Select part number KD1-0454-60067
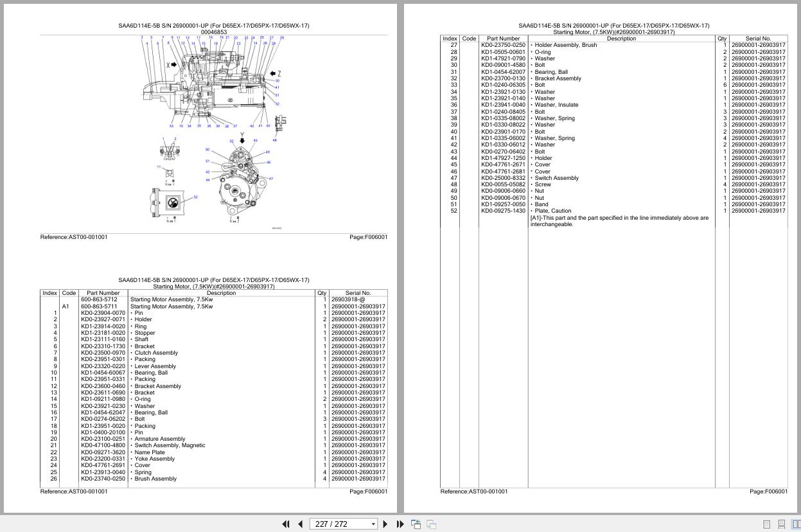801x532 pixels. 103,373
